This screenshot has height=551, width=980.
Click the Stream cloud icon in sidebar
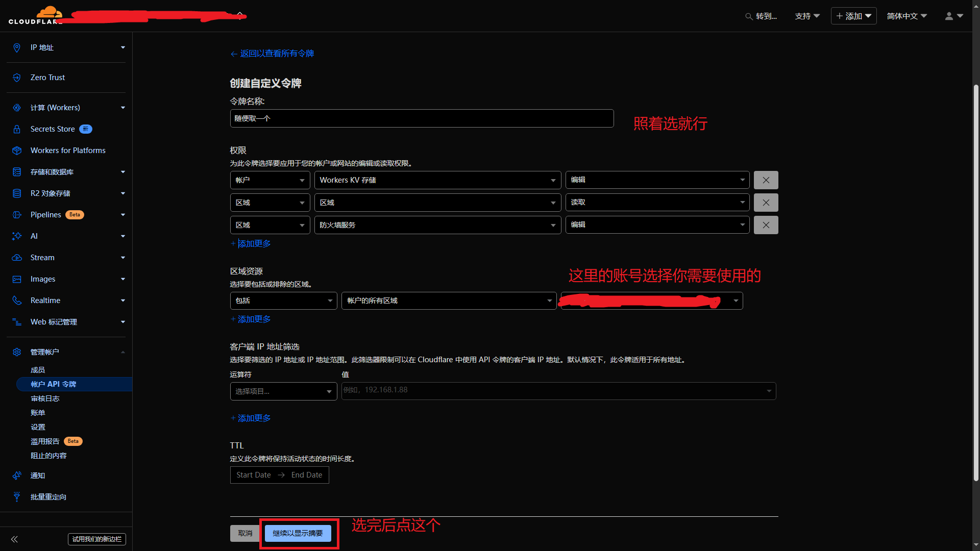pos(17,258)
